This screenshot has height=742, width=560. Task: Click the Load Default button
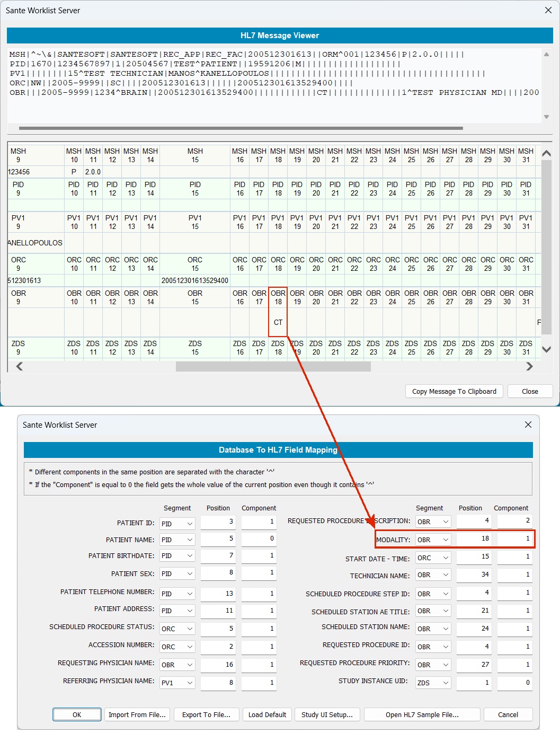pyautogui.click(x=267, y=714)
